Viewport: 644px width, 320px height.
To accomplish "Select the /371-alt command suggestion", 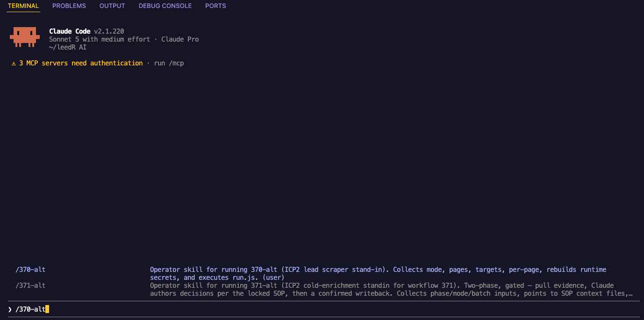I will coord(30,285).
